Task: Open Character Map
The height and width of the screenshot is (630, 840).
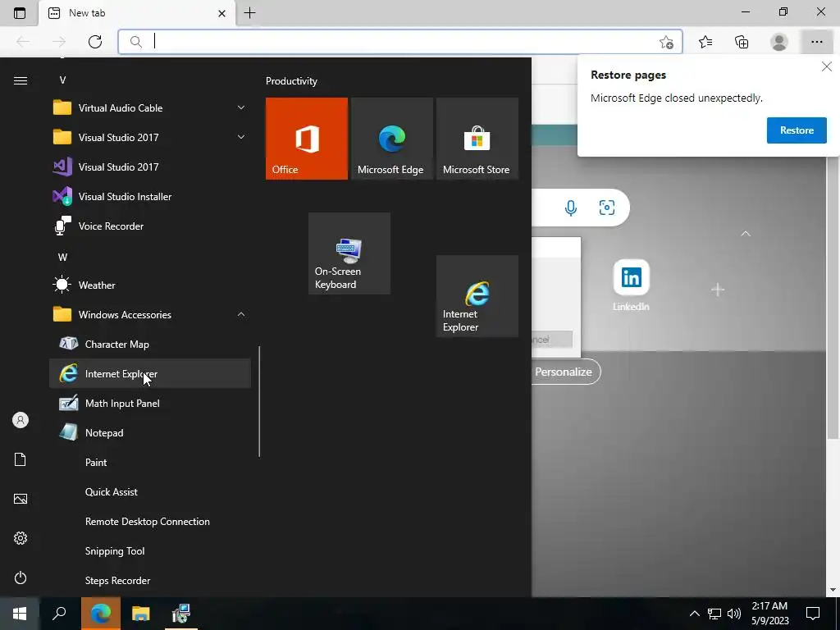Action: (x=150, y=344)
